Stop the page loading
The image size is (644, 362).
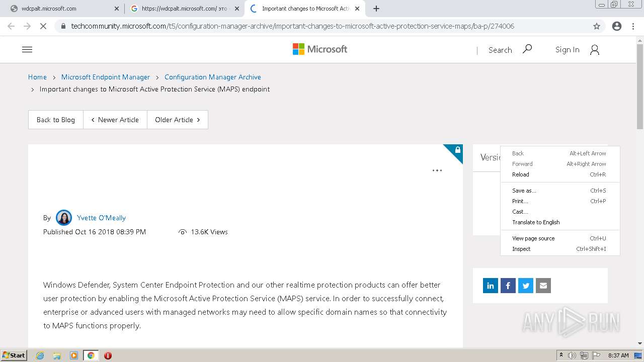43,26
